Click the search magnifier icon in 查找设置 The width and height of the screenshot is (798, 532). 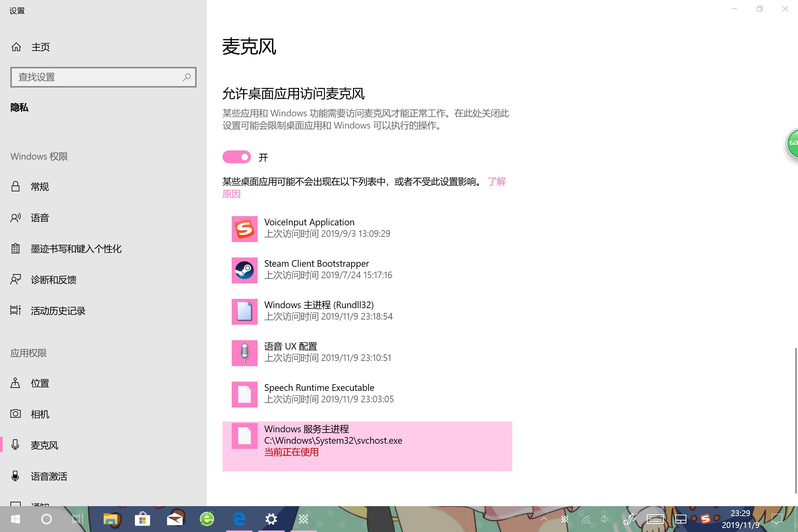click(187, 77)
